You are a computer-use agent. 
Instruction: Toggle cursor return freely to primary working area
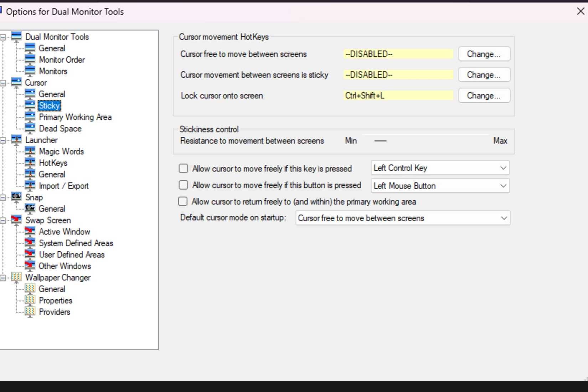click(183, 202)
